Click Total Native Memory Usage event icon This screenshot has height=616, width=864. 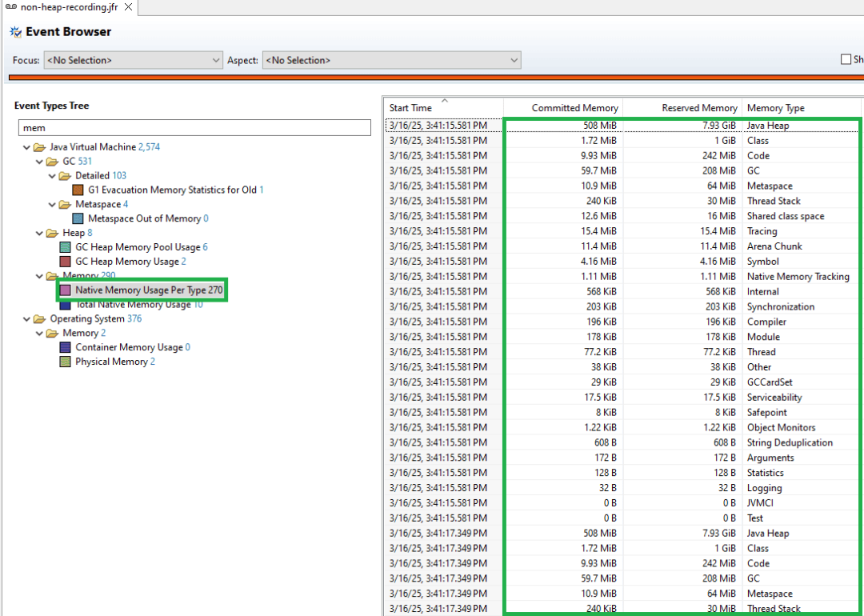tap(65, 305)
